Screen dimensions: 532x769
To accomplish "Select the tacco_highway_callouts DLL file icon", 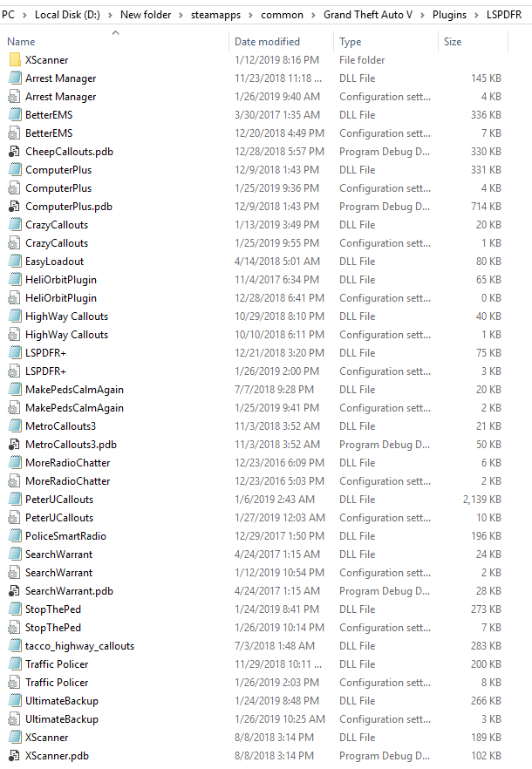I will [x=15, y=646].
